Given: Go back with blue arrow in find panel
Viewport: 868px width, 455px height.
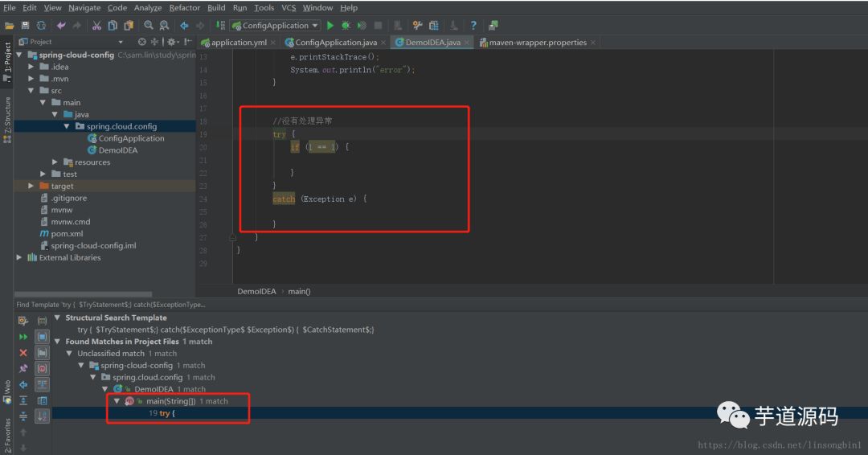Looking at the screenshot, I should [x=23, y=385].
